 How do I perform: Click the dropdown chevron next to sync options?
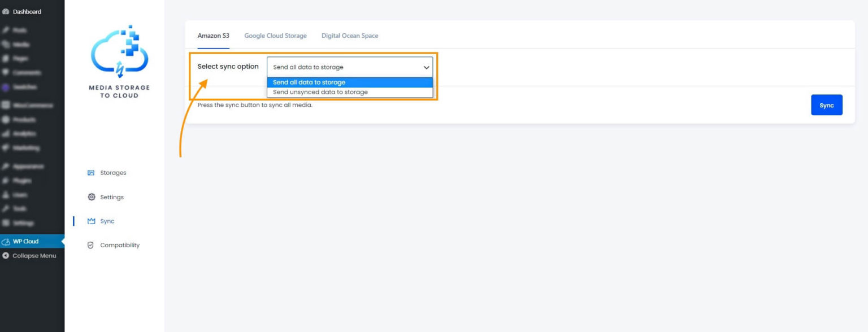[x=426, y=67]
